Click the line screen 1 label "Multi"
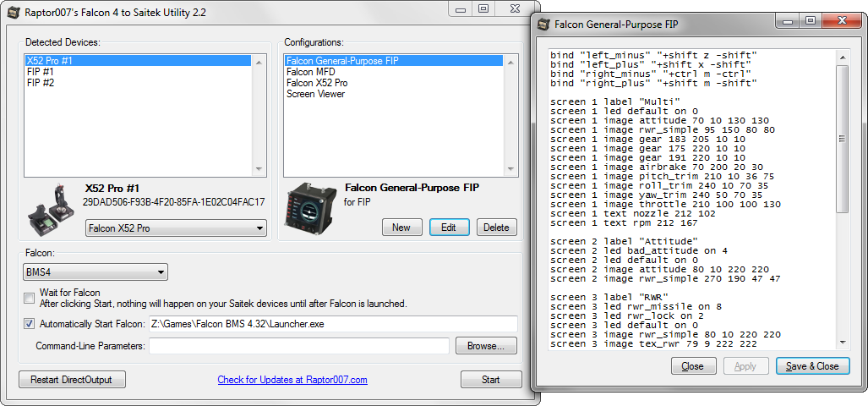 tap(614, 101)
